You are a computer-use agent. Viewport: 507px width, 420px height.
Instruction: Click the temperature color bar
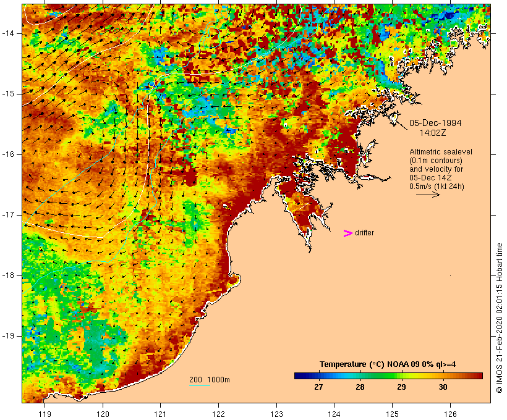388,376
